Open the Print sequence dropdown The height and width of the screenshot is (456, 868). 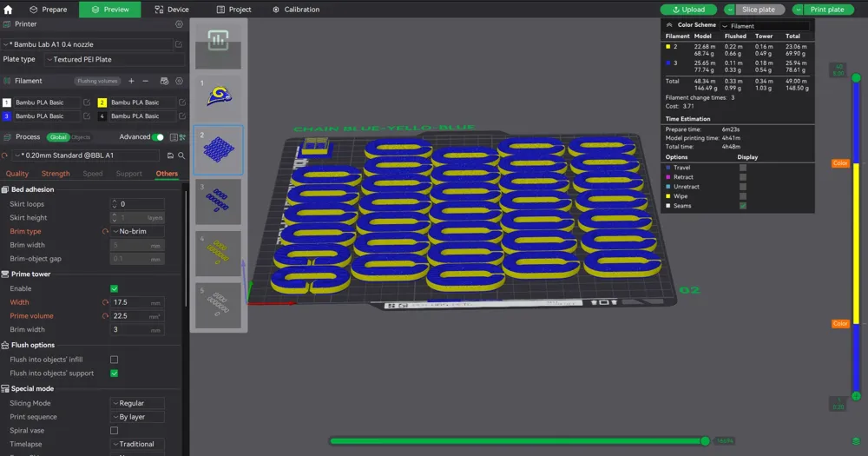[x=137, y=417]
